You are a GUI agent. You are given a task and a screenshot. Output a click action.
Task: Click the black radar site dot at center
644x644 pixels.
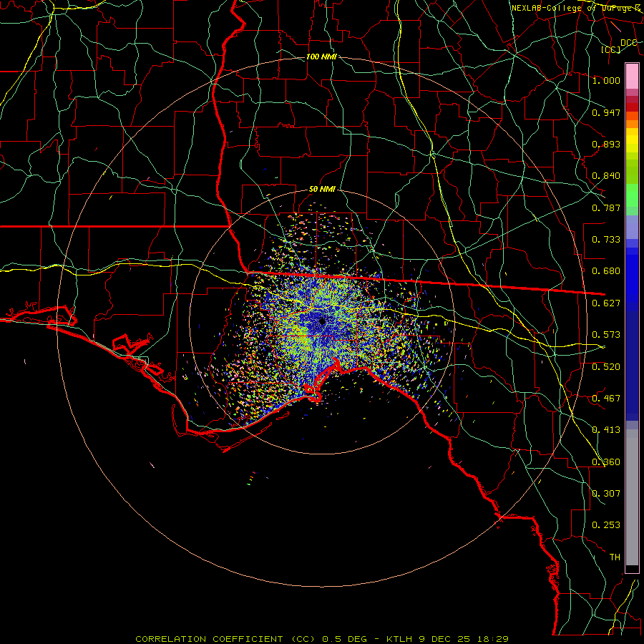tap(322, 321)
